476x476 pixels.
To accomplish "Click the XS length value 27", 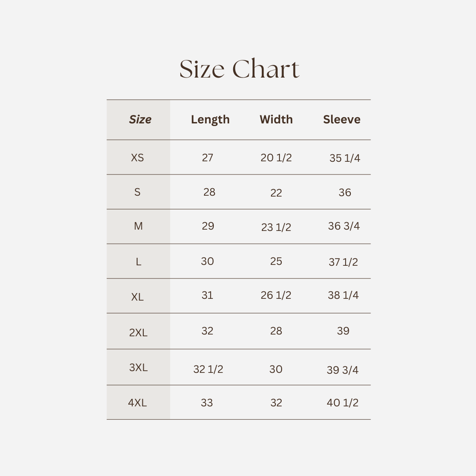I will click(x=208, y=158).
